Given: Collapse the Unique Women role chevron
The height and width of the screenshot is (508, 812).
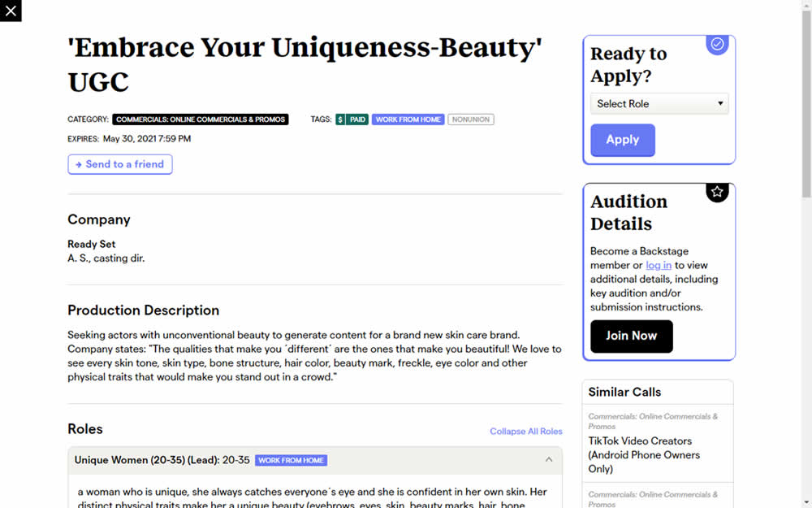Looking at the screenshot, I should click(x=549, y=460).
